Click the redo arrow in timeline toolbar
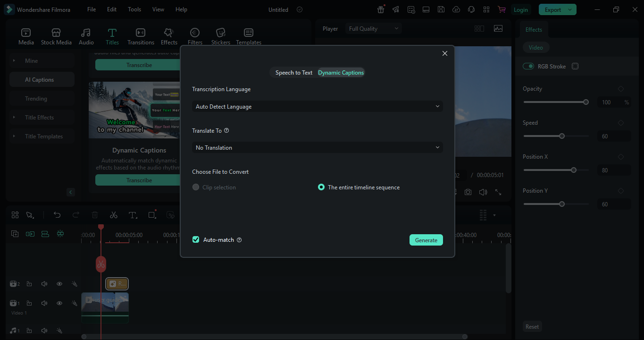 (x=76, y=215)
